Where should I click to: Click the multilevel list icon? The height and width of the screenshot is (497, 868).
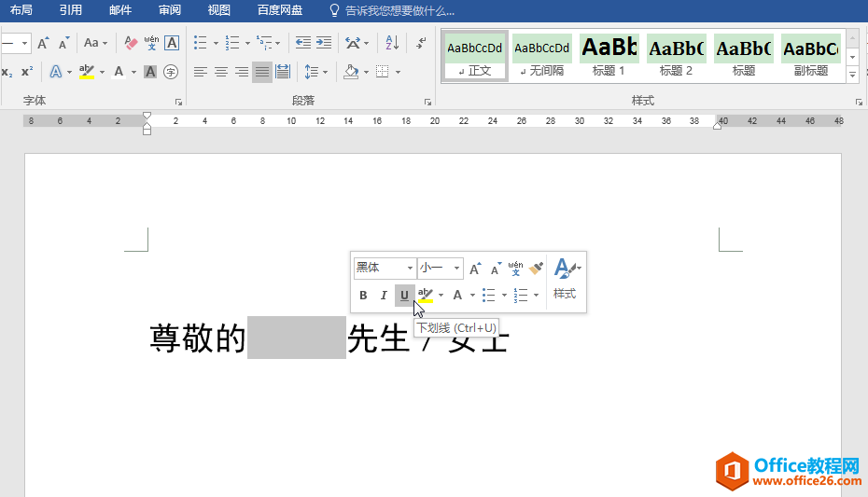(265, 43)
